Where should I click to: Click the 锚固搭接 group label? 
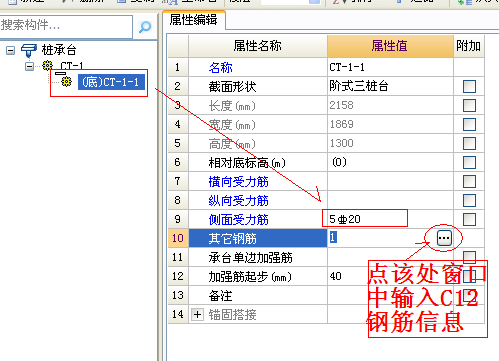tap(233, 314)
